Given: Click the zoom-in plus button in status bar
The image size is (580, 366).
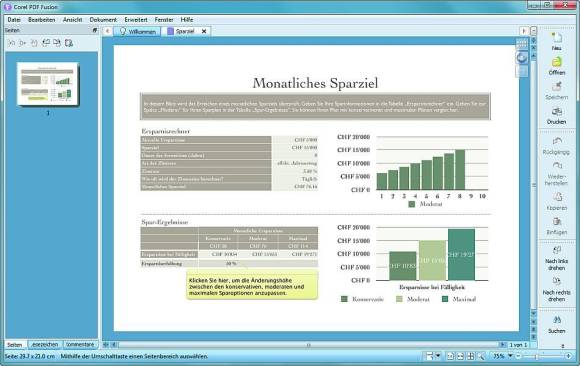Looking at the screenshot, I should (569, 356).
